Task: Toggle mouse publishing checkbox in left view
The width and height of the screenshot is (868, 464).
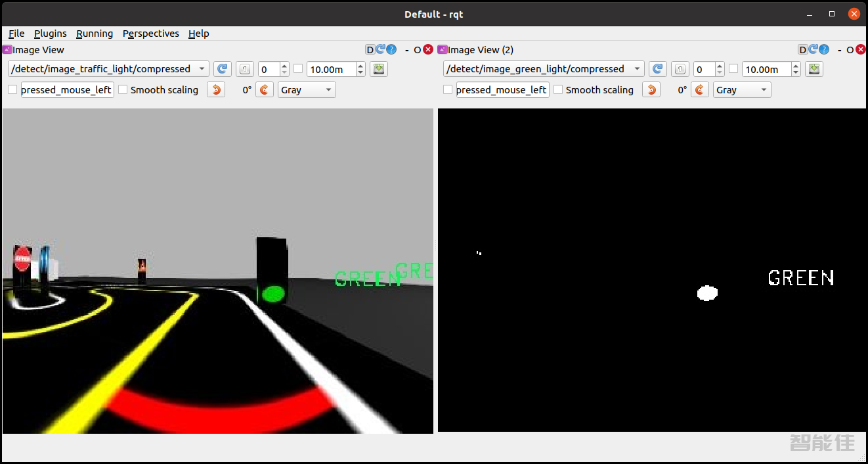Action: [12, 89]
